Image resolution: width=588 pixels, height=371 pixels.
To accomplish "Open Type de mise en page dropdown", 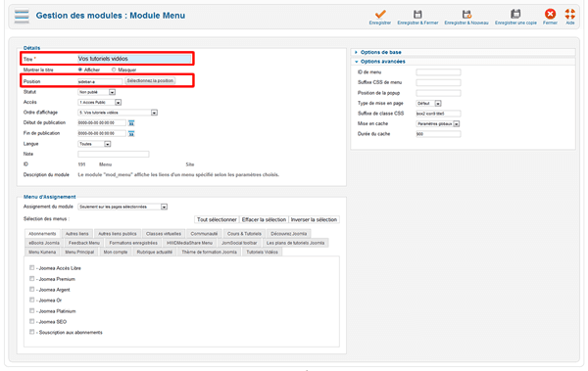I will click(x=428, y=104).
